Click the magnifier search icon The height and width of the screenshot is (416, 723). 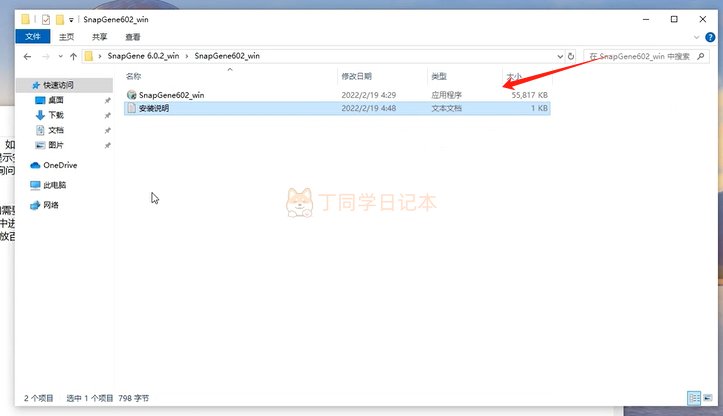tap(701, 56)
